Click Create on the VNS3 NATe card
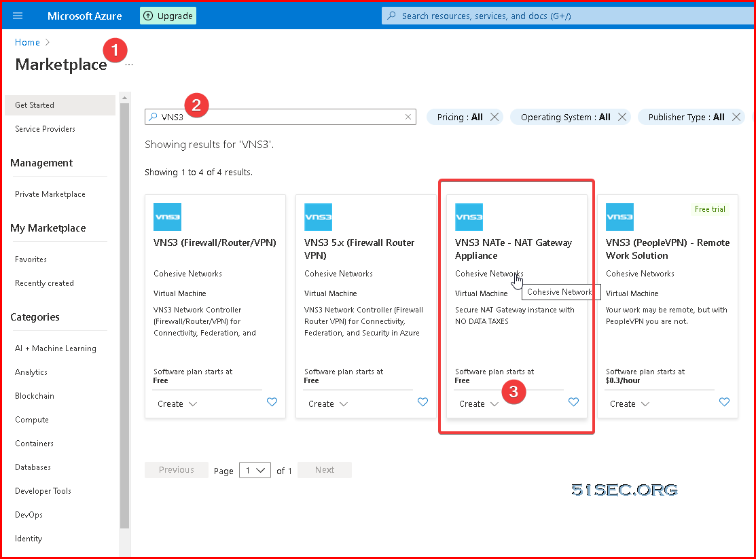 pyautogui.click(x=472, y=403)
